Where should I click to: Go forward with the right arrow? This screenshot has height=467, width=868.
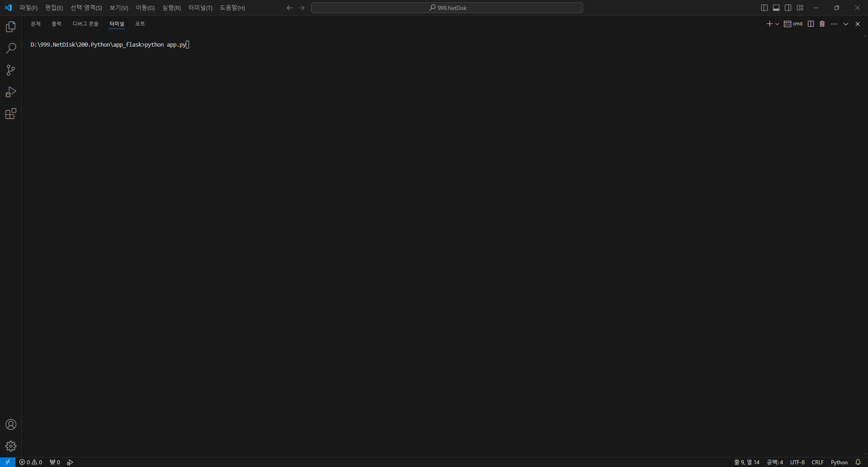[302, 8]
